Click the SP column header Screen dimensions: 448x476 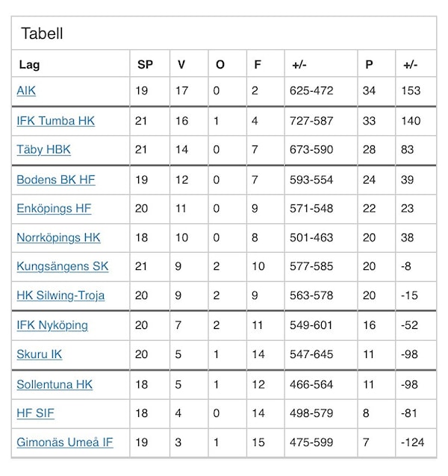click(145, 65)
